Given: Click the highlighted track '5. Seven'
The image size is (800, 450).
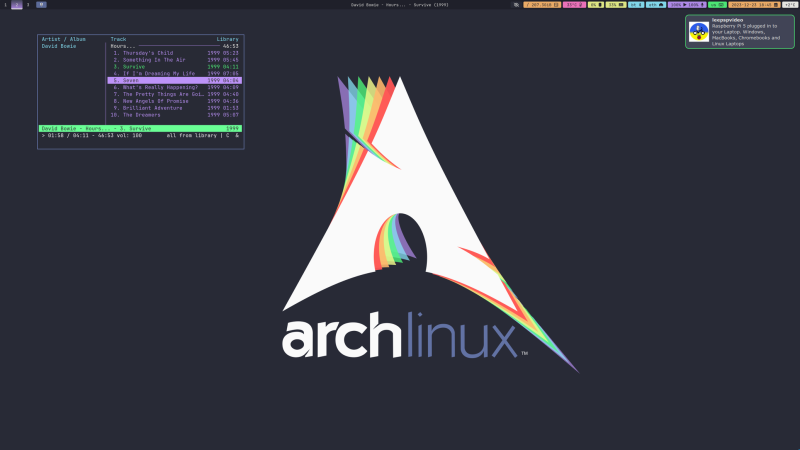Looking at the screenshot, I should point(174,81).
